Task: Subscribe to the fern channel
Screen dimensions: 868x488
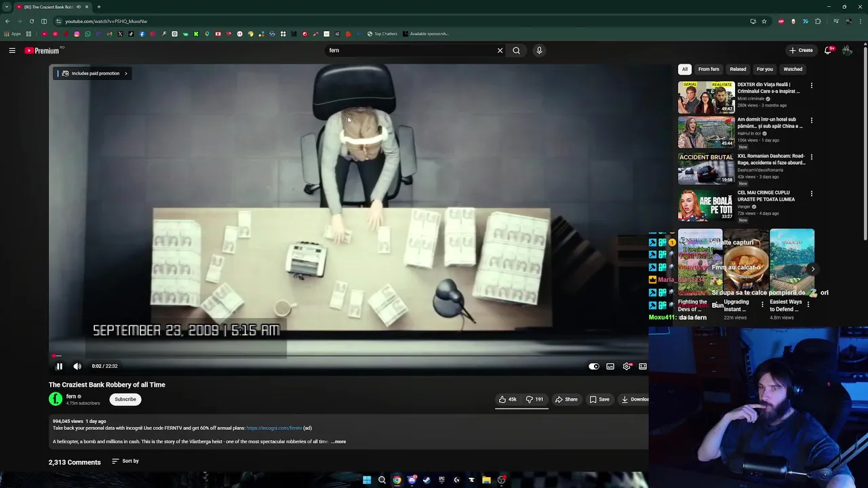Action: pyautogui.click(x=125, y=399)
